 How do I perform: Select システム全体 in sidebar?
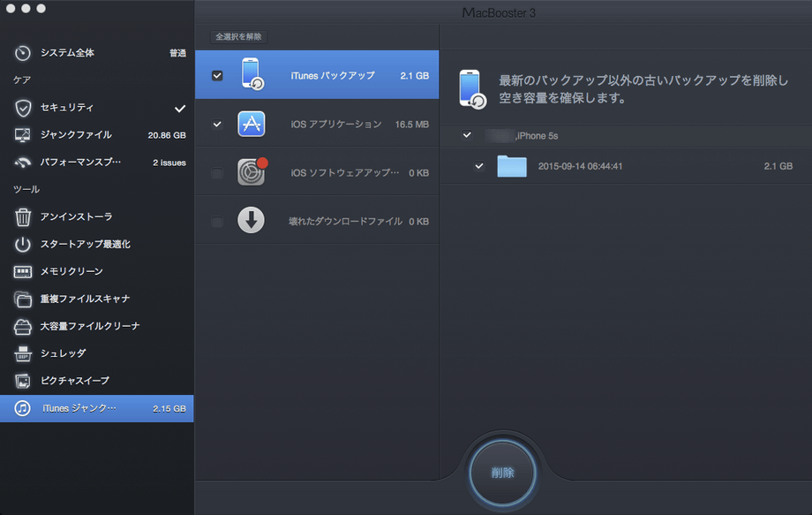(x=97, y=53)
